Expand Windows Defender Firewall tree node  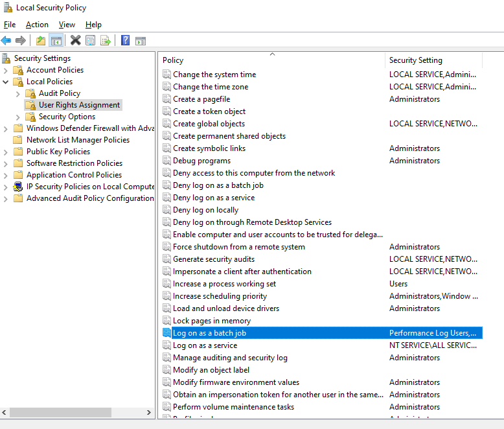[x=5, y=129]
